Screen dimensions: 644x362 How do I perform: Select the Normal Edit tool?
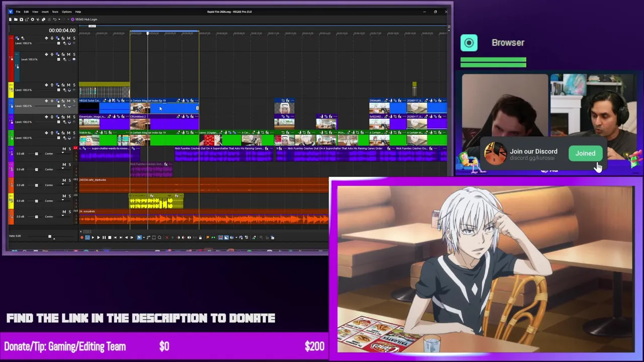139,237
